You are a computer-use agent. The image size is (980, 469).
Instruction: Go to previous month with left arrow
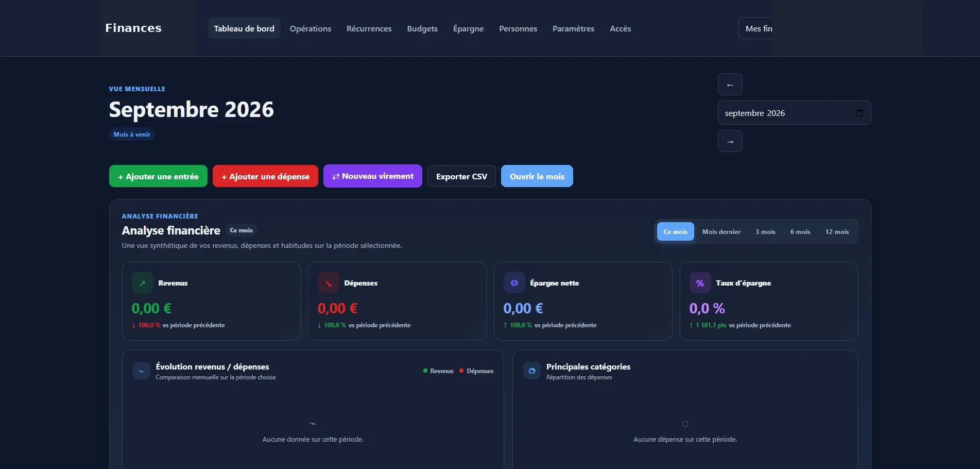tap(730, 85)
